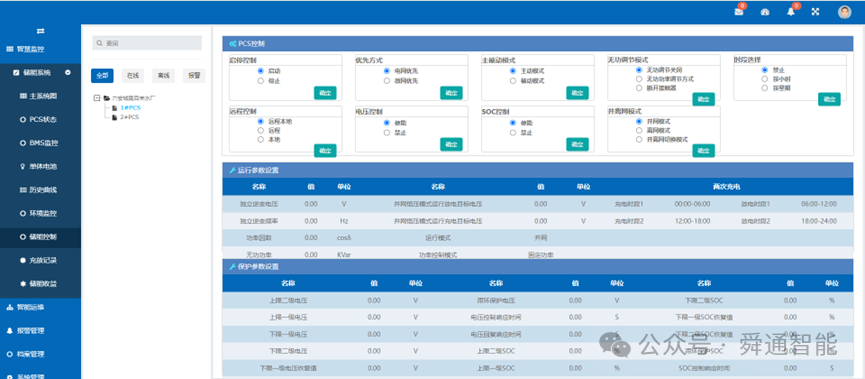Screen dimensions: 865x379
Task: Select the 离网模式 radio option
Action: point(639,130)
